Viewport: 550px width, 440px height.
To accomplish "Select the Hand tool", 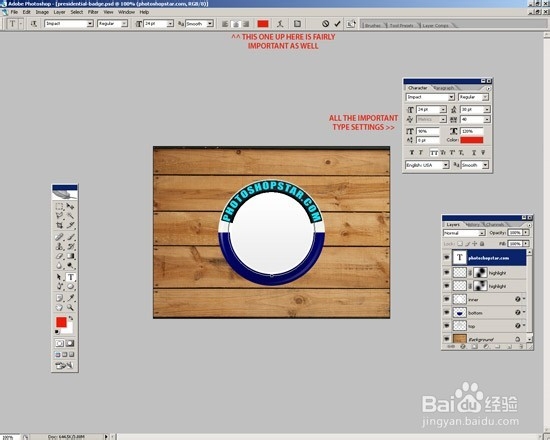I will pos(59,307).
